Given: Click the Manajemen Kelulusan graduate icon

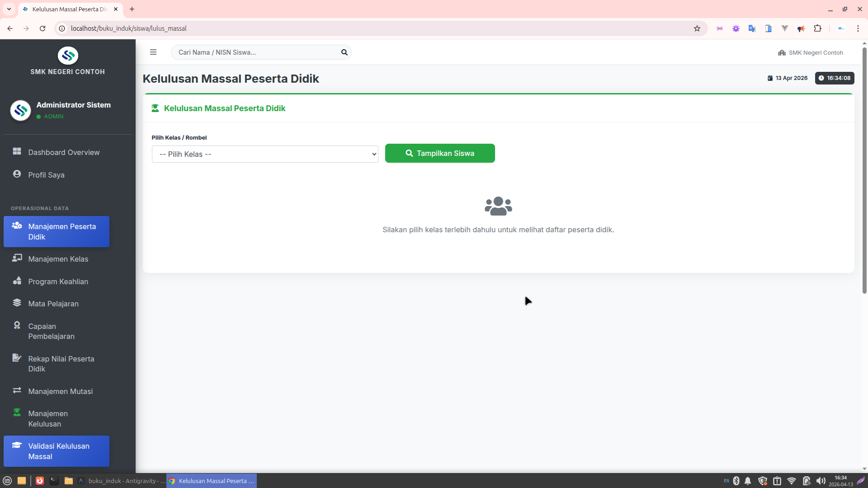Looking at the screenshot, I should (17, 413).
